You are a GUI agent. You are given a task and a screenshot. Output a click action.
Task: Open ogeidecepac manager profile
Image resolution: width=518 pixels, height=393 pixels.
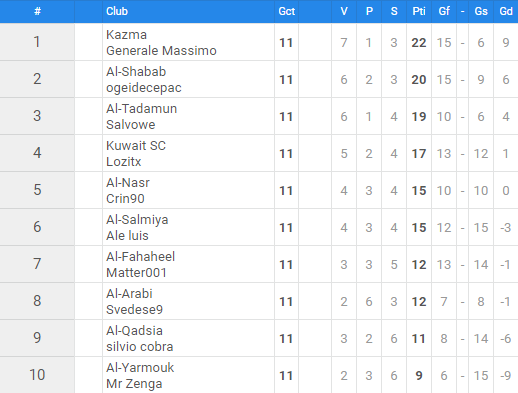tap(144, 88)
